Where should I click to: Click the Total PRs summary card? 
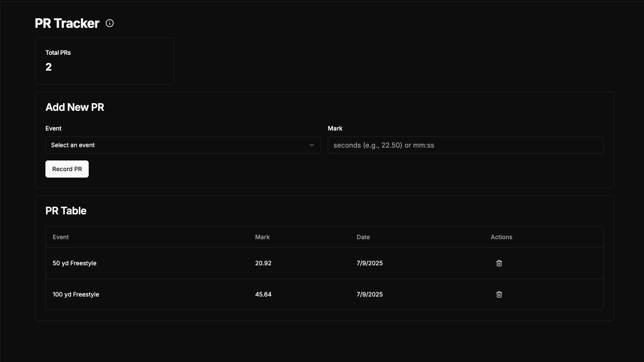[x=104, y=61]
